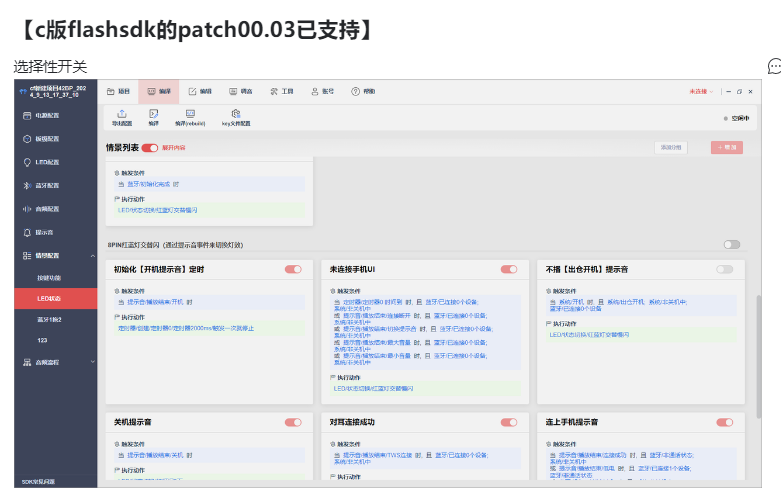Click the 编译(rebuild) toolbar icon
This screenshot has width=781, height=504.
click(190, 114)
